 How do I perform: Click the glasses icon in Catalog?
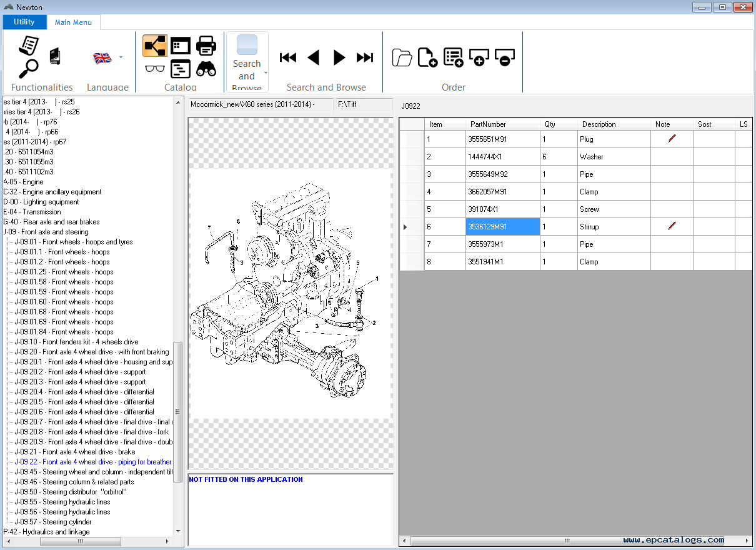click(154, 68)
